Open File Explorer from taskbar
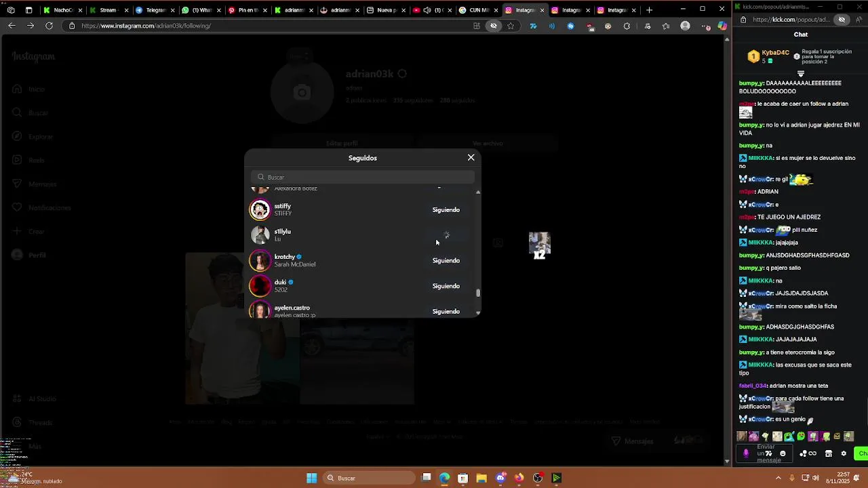The image size is (868, 488). tap(481, 478)
